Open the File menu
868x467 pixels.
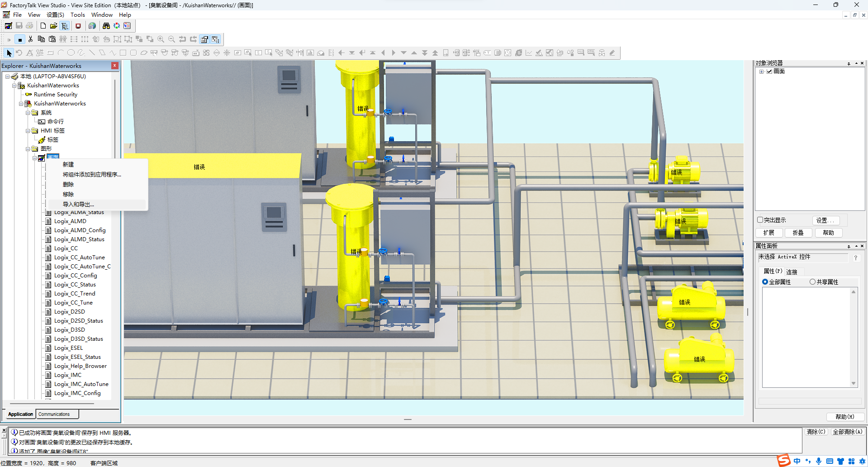coord(17,15)
